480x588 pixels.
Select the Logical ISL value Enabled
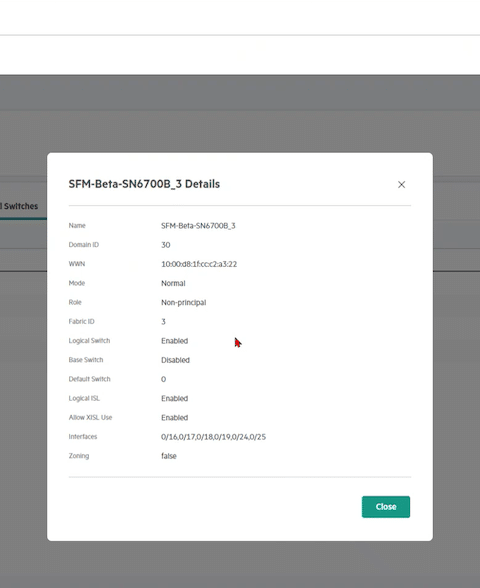(174, 398)
